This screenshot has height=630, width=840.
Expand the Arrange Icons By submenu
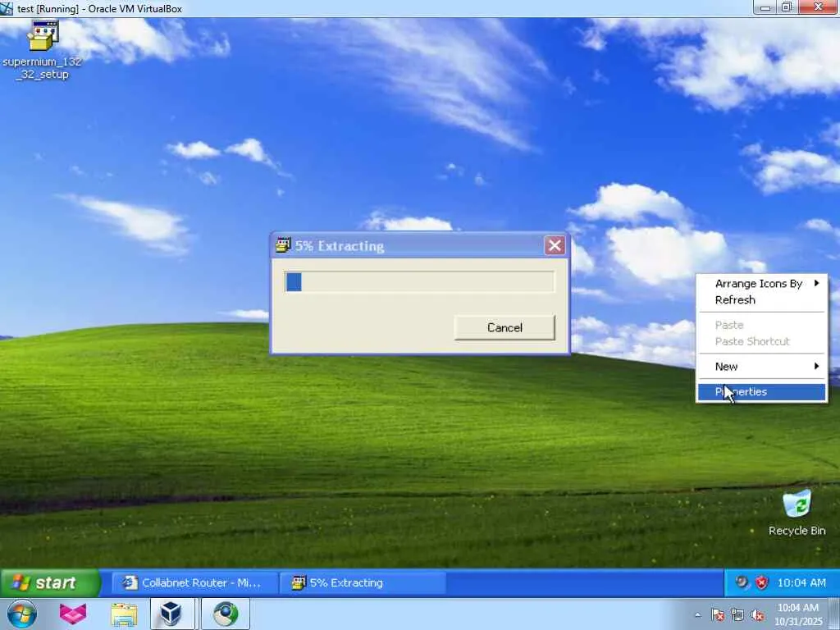[761, 283]
